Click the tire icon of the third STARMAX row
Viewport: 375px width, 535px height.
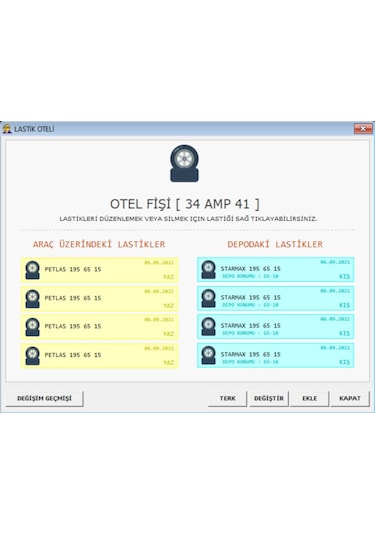click(x=208, y=327)
